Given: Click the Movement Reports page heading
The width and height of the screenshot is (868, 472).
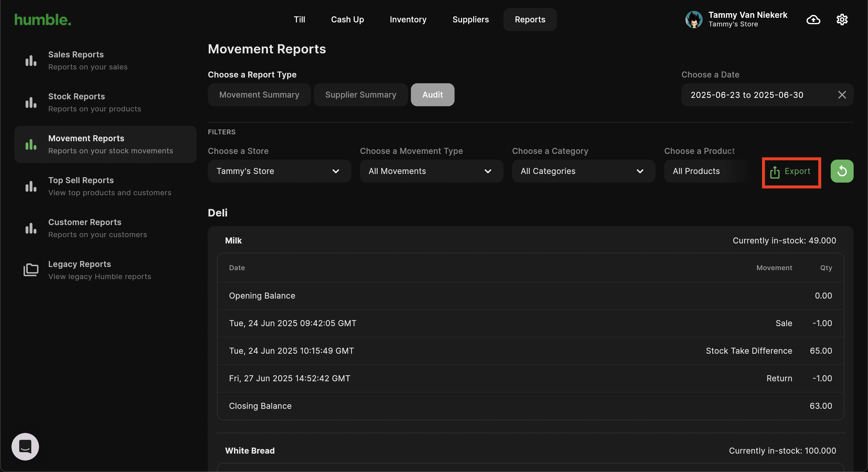Looking at the screenshot, I should click(x=267, y=49).
